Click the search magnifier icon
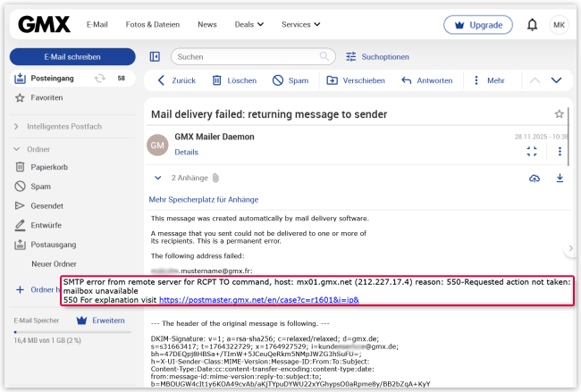 (324, 56)
